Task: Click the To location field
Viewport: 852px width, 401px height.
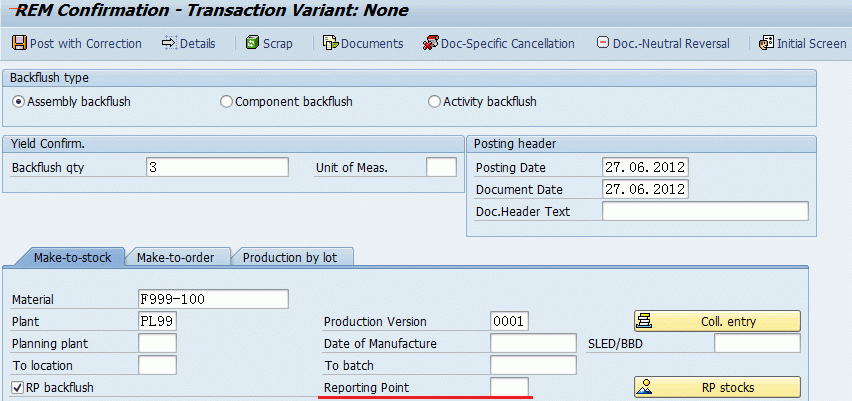Action: pos(158,365)
